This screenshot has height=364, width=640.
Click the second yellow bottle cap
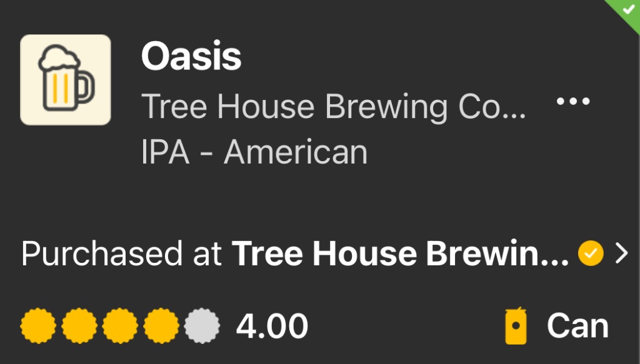pyautogui.click(x=79, y=327)
